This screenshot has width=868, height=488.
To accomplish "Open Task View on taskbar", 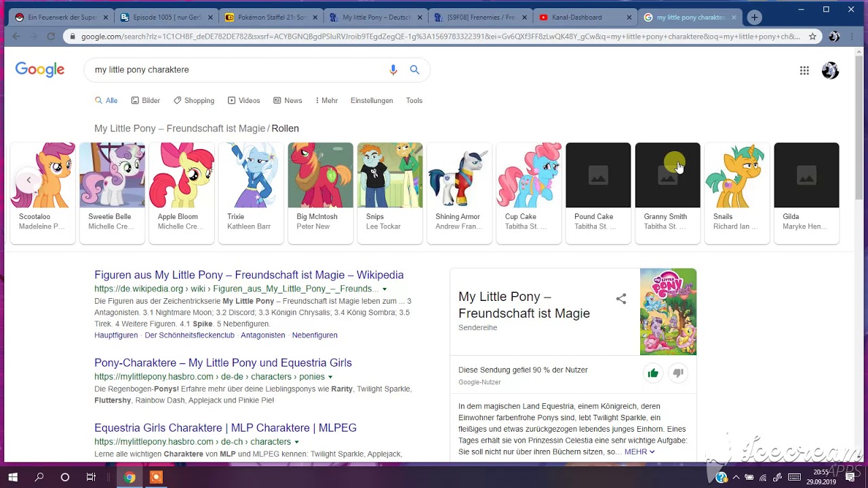I will click(x=91, y=477).
